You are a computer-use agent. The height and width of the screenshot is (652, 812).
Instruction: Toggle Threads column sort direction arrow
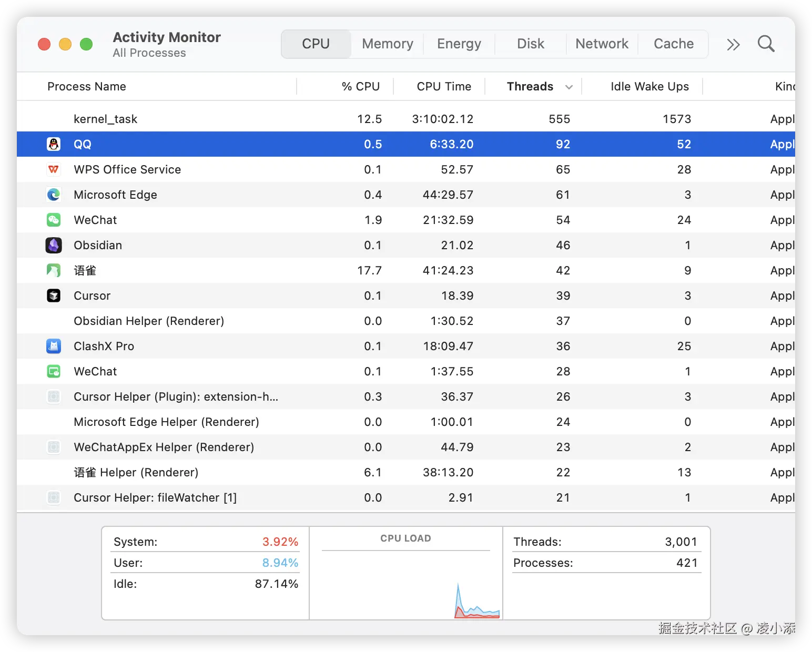click(x=569, y=87)
